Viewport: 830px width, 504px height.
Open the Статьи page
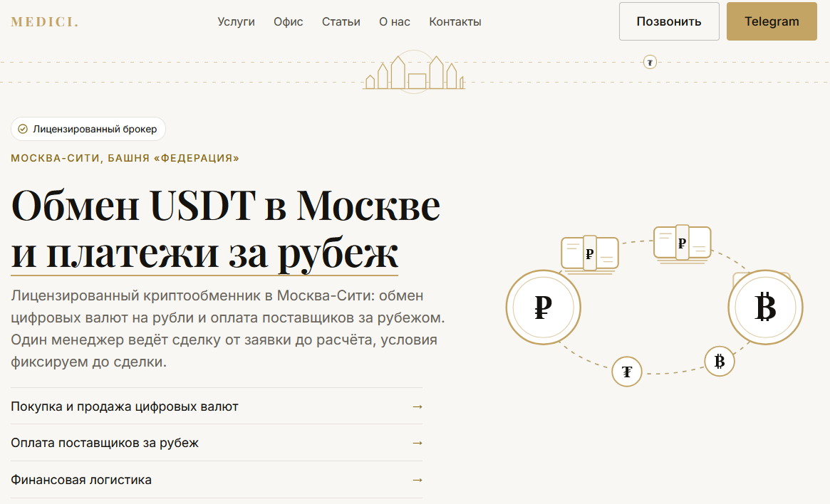point(341,21)
